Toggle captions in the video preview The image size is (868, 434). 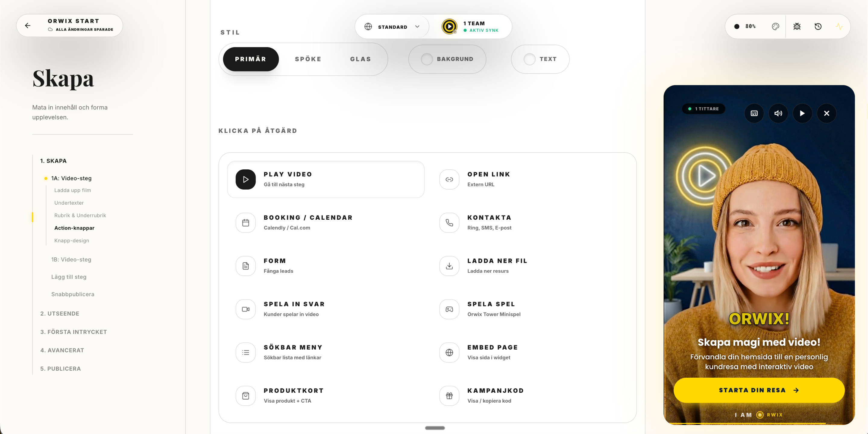click(x=754, y=113)
